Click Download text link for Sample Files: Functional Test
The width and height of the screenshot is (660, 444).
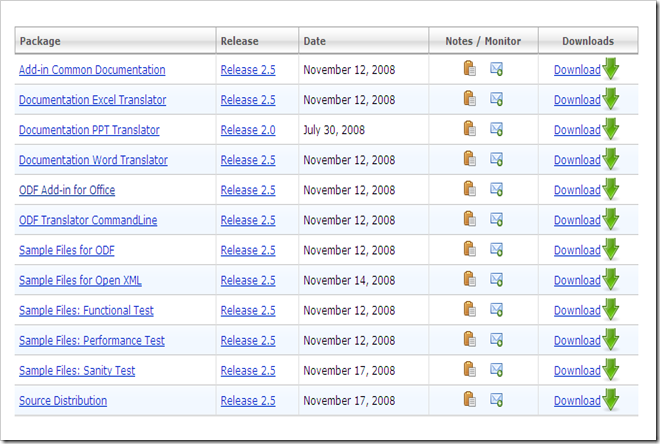tap(577, 311)
